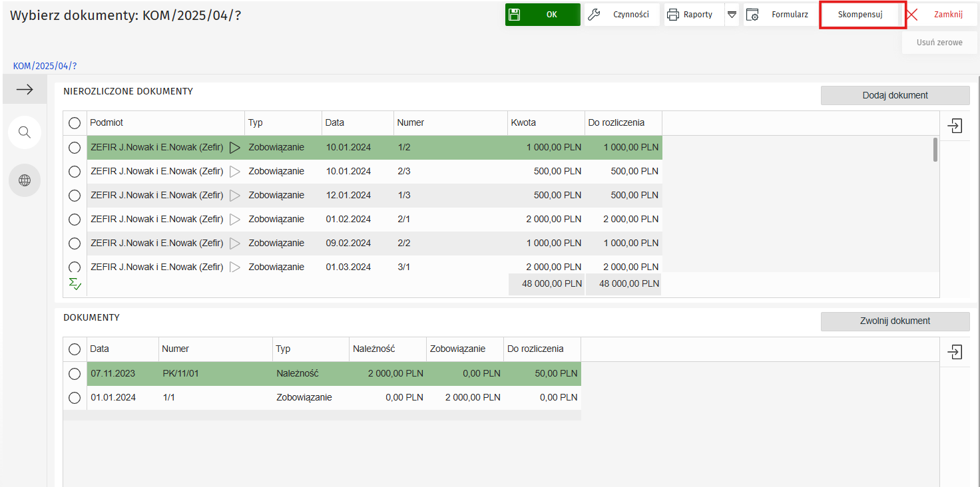Click export icon beside Nierozliczone dokumenty table
980x487 pixels.
click(x=955, y=126)
